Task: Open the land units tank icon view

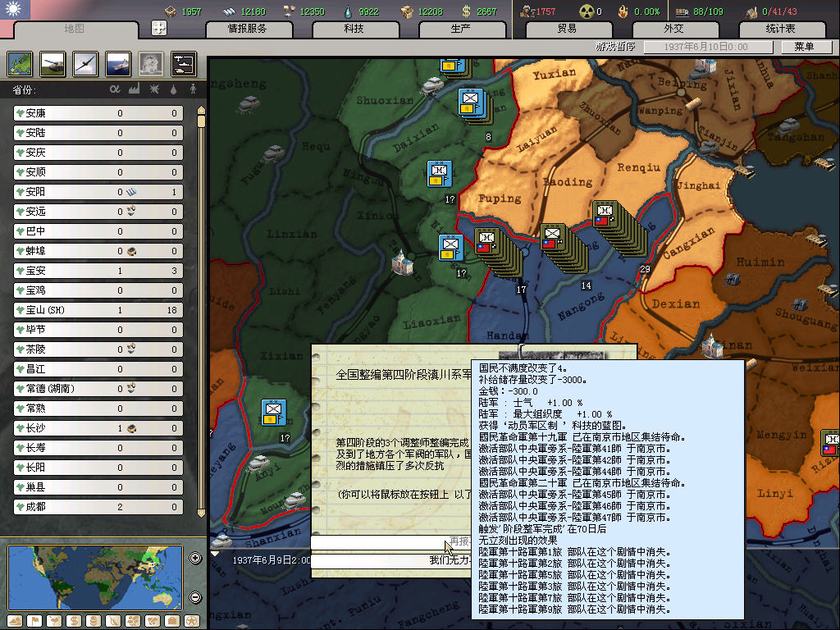Action: 52,63
